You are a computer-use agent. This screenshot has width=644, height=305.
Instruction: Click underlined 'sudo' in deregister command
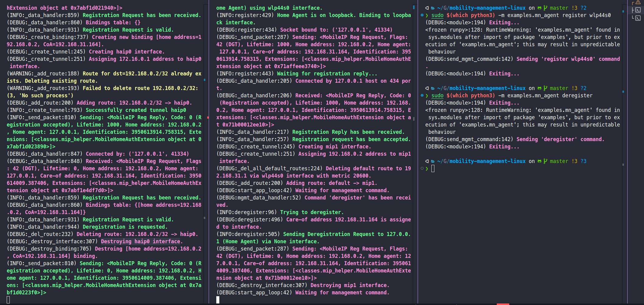tap(437, 95)
